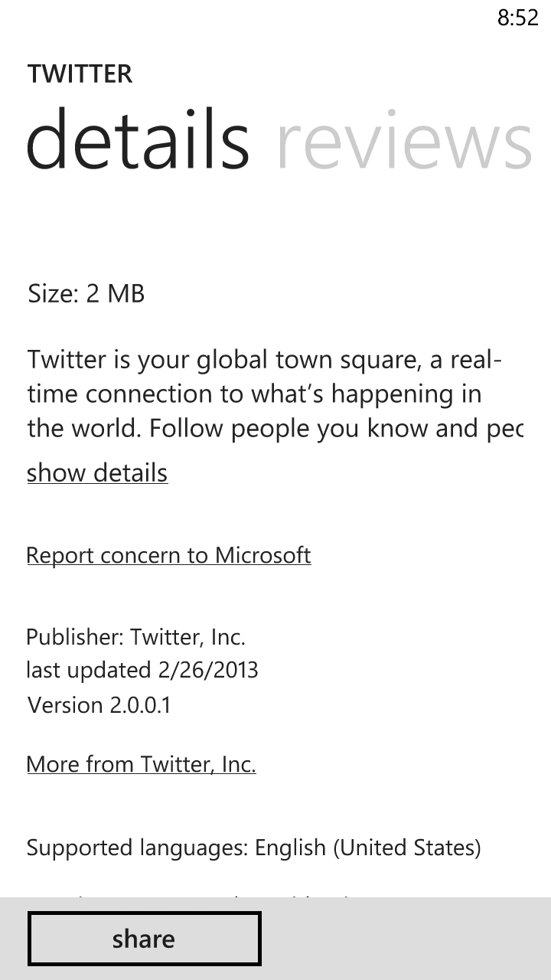Screen dimensions: 551x980
Task: Open More from Twitter, Inc. link
Action: pos(141,764)
